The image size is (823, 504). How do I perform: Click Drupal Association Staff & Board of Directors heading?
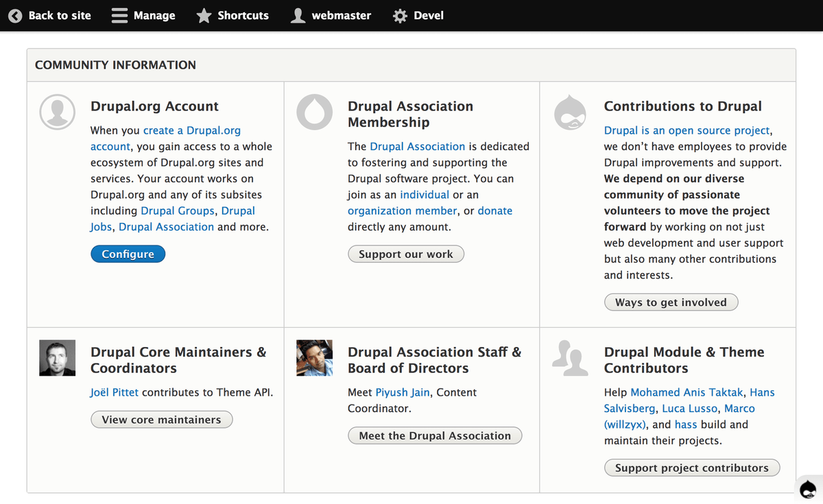click(435, 360)
